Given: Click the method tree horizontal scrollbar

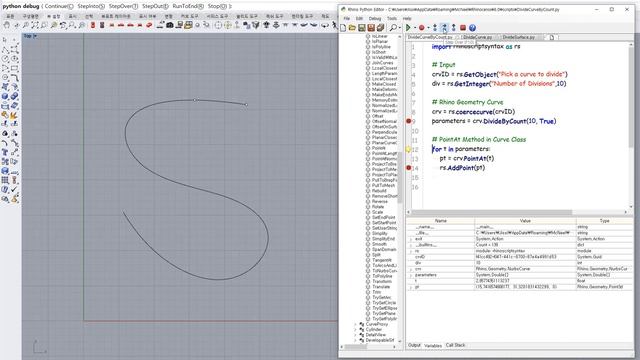Looking at the screenshot, I should pos(356,347).
